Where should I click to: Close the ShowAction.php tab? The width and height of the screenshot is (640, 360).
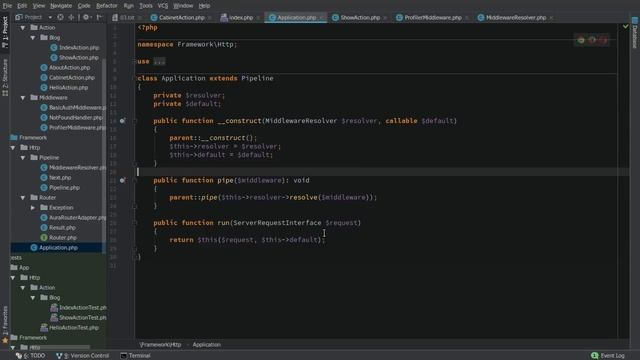[x=385, y=18]
